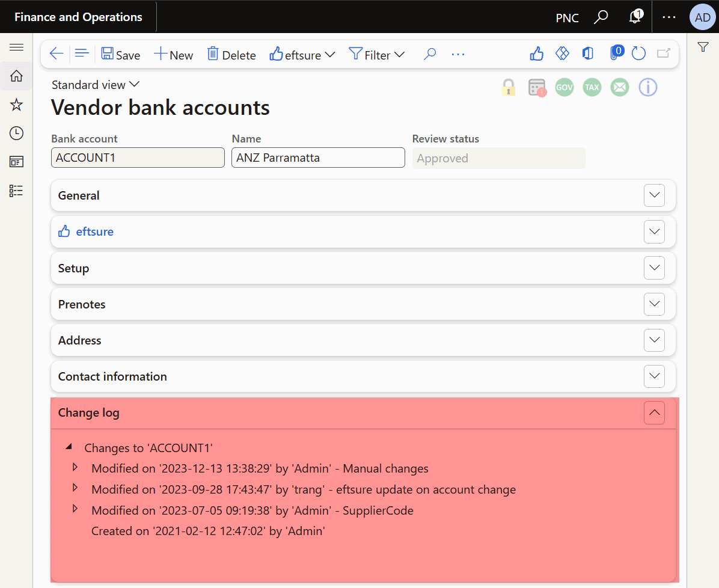
Task: Click the Change log section title
Action: pos(88,413)
